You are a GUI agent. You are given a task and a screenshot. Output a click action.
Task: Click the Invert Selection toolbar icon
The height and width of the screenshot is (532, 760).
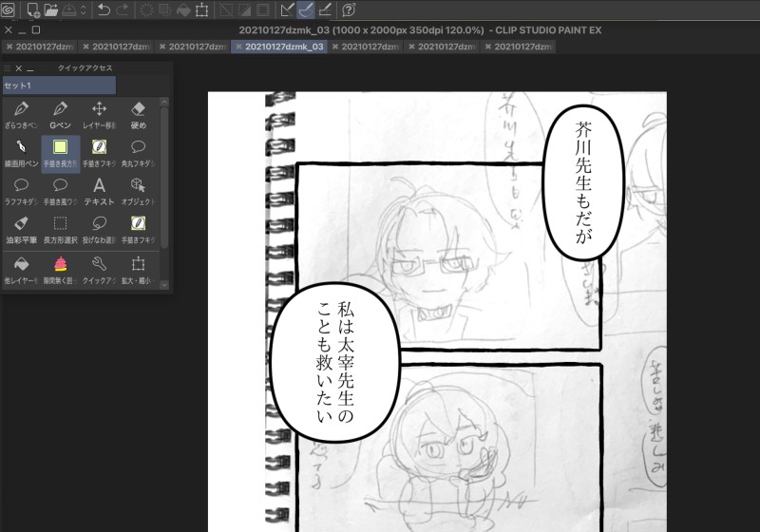pos(244,9)
